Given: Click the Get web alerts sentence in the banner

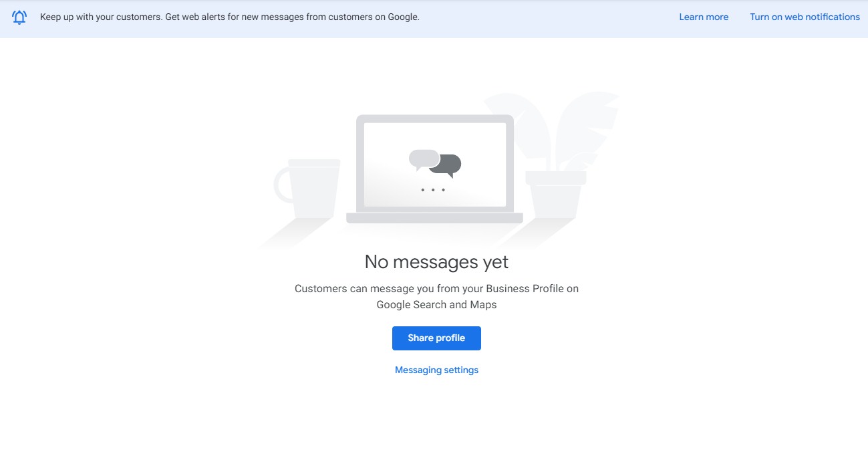Looking at the screenshot, I should pos(292,17).
